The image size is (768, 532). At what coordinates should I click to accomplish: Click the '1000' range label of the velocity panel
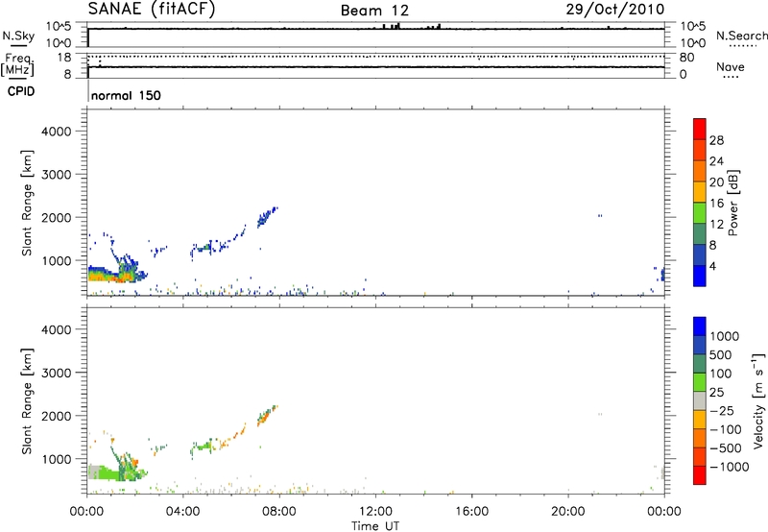57,459
